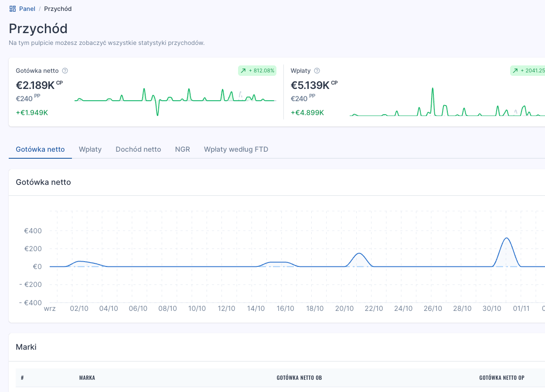Click the # column header in Marki table
545x392 pixels.
pos(22,378)
